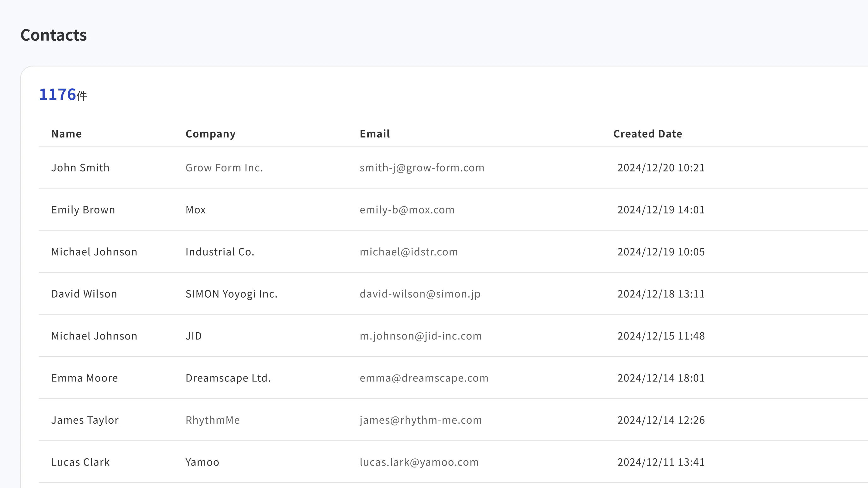Click the Company column header

[x=210, y=134]
